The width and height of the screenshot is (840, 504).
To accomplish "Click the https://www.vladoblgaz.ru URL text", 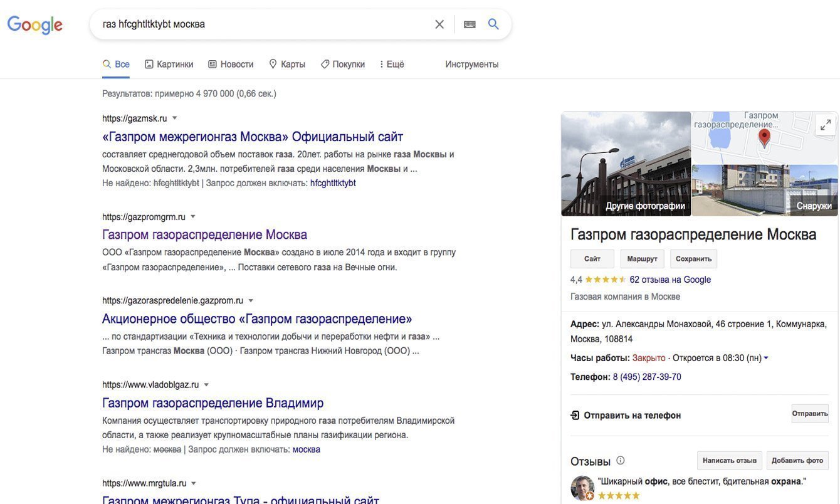I will click(x=150, y=384).
